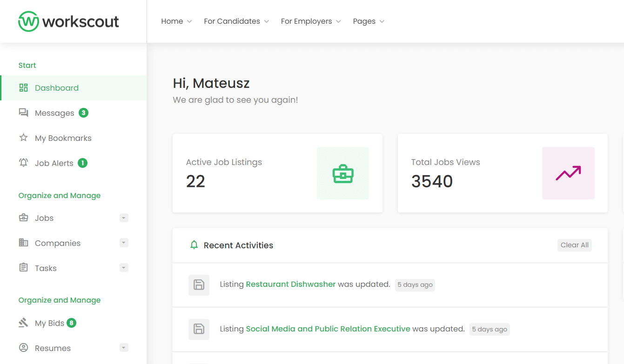Expand the Tasks sidebar submenu arrow
The image size is (624, 364).
click(124, 268)
